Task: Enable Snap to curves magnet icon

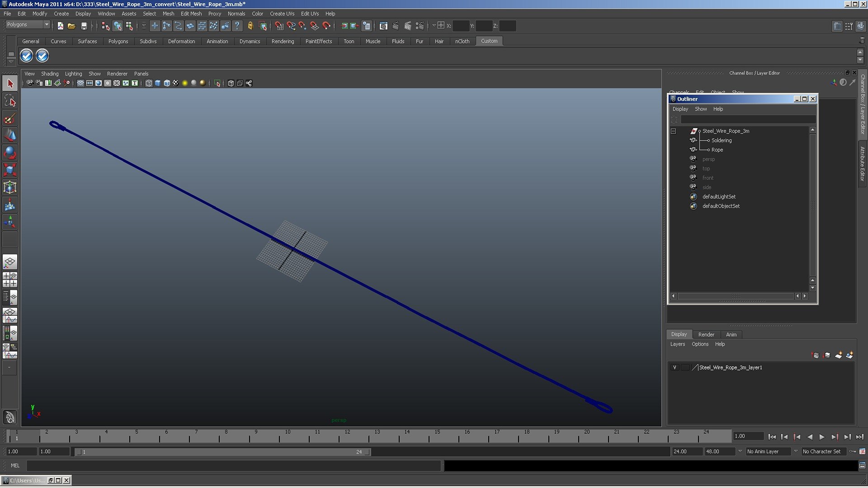Action: (291, 26)
